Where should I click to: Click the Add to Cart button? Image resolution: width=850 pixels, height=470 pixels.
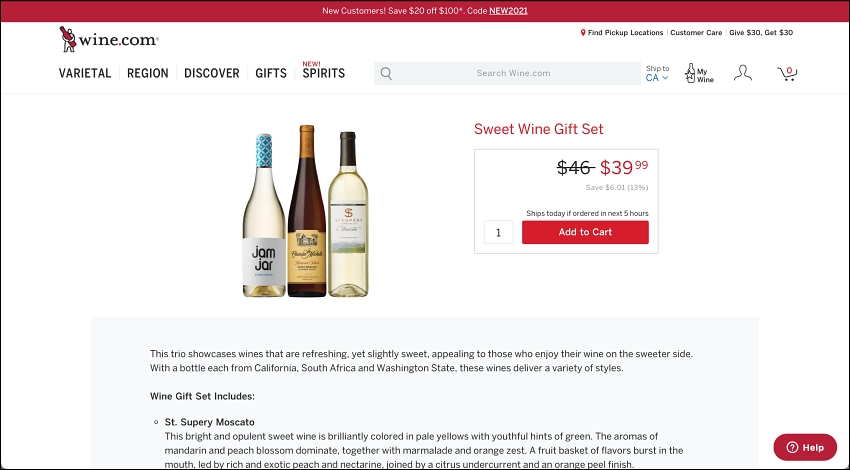point(585,232)
